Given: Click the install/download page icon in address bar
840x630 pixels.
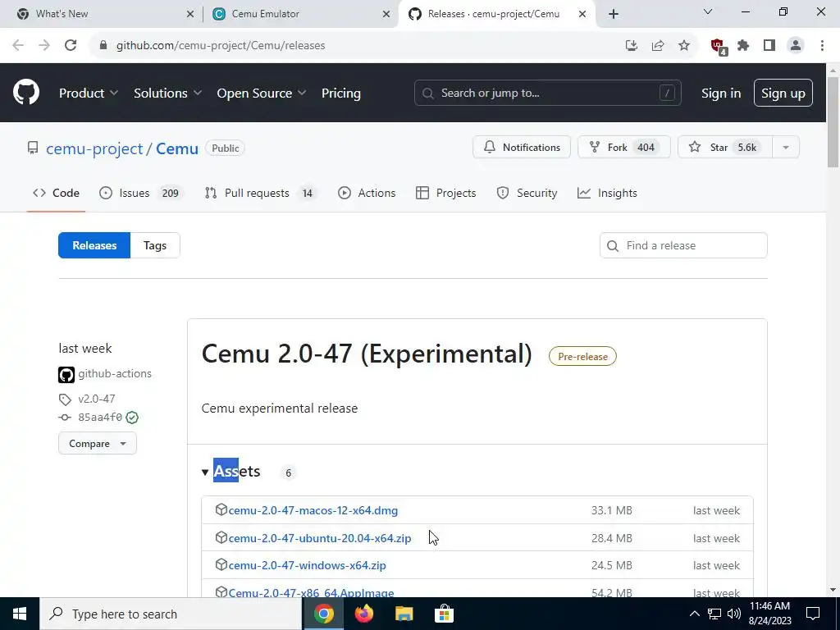Looking at the screenshot, I should tap(632, 46).
